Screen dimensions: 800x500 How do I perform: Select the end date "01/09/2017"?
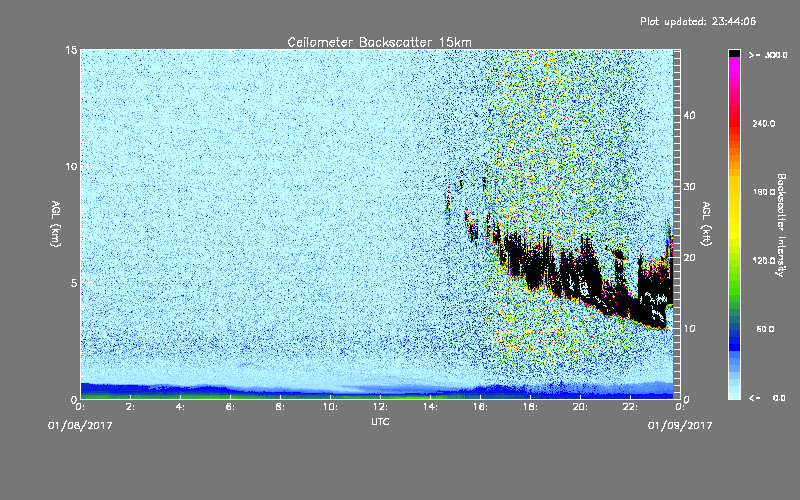680,426
